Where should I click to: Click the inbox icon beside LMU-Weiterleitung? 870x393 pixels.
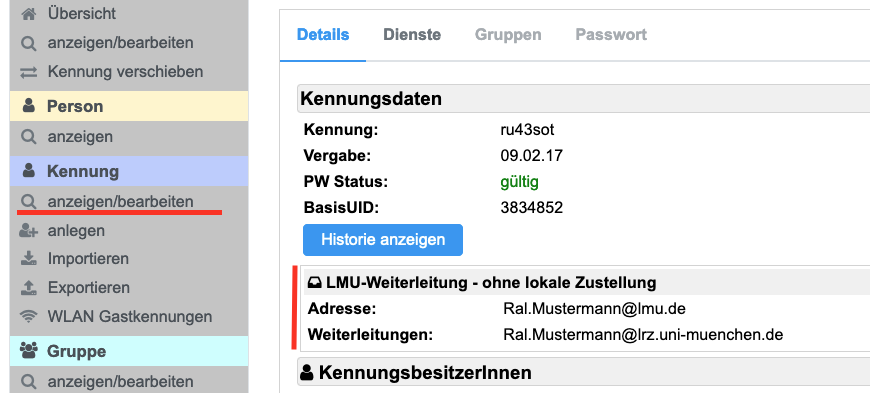coord(314,283)
